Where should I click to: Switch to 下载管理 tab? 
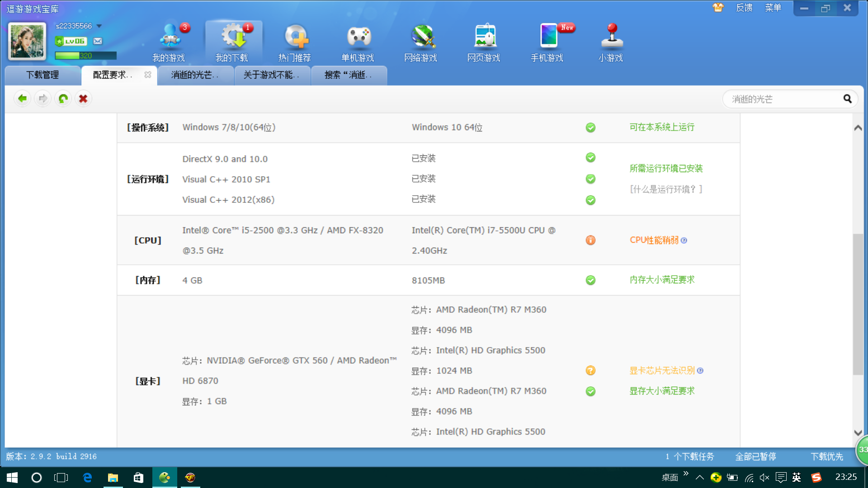pyautogui.click(x=42, y=75)
